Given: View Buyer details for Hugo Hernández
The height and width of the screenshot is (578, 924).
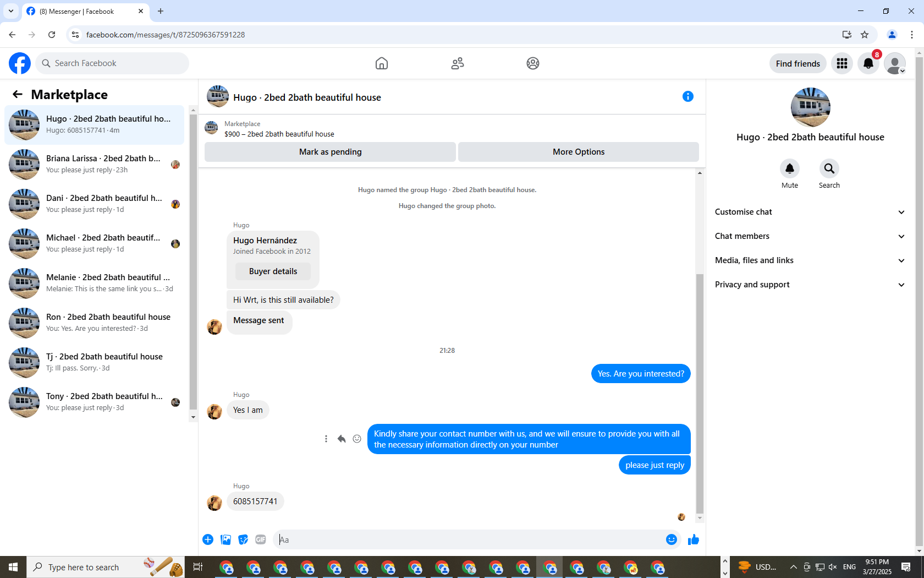Looking at the screenshot, I should pos(273,271).
